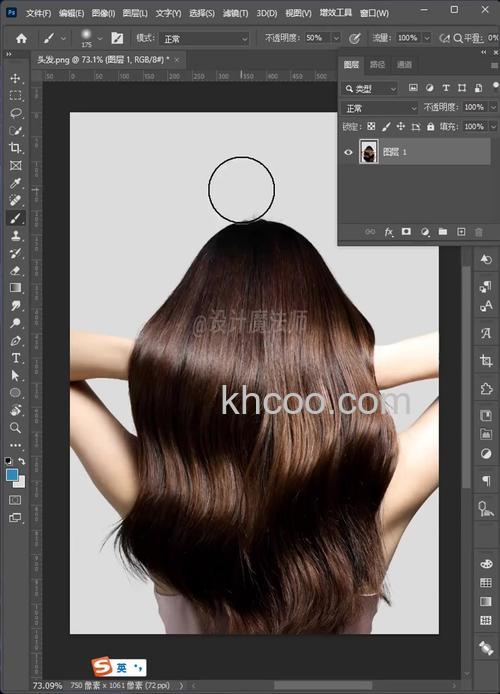The width and height of the screenshot is (500, 694).
Task: Select the History Brush tool
Action: pos(15,253)
